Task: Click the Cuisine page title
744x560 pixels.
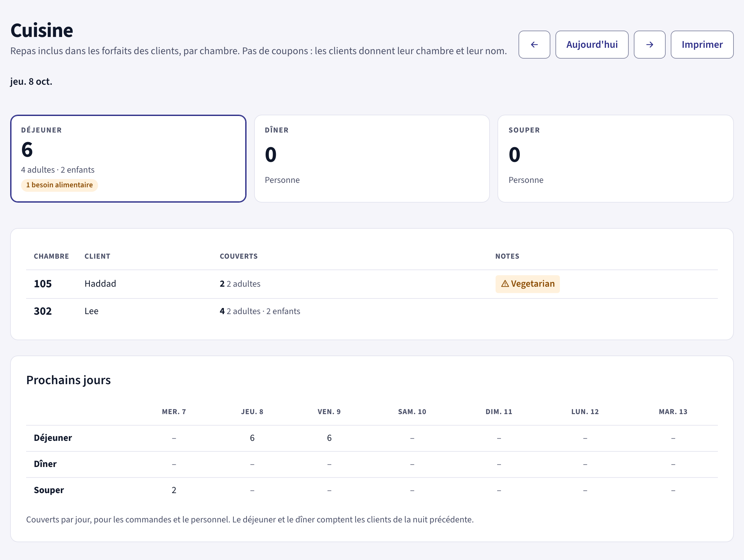Action: click(x=42, y=30)
